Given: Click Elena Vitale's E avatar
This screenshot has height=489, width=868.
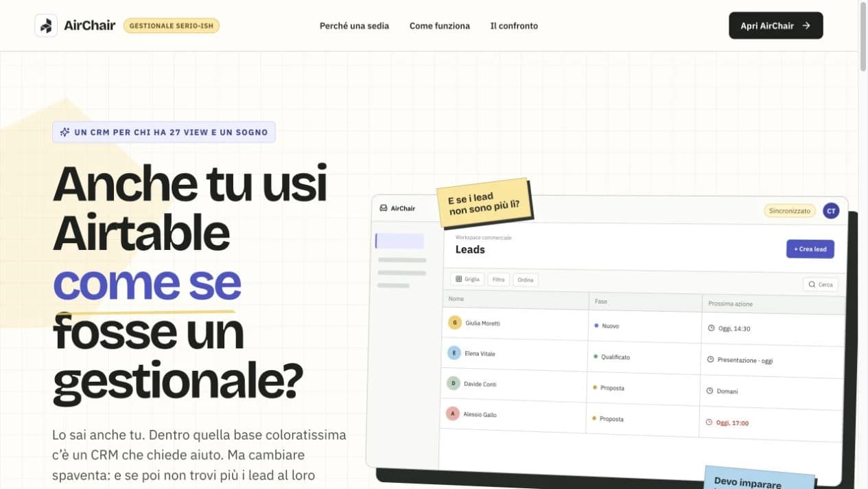Looking at the screenshot, I should (x=454, y=353).
